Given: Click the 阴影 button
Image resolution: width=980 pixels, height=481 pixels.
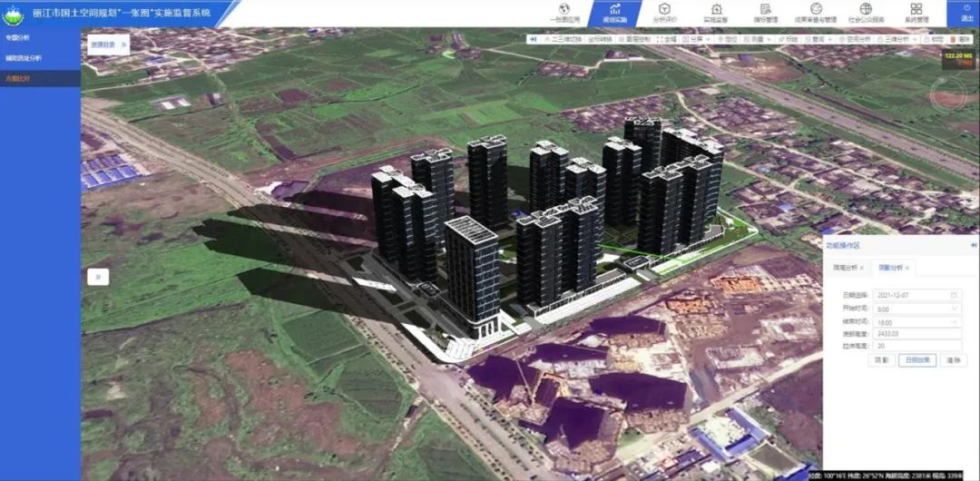Looking at the screenshot, I should [881, 360].
